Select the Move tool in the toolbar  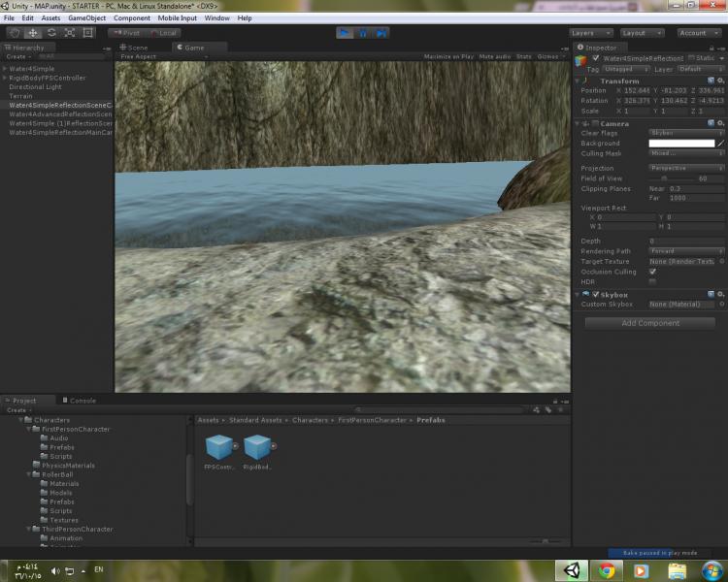coord(33,33)
